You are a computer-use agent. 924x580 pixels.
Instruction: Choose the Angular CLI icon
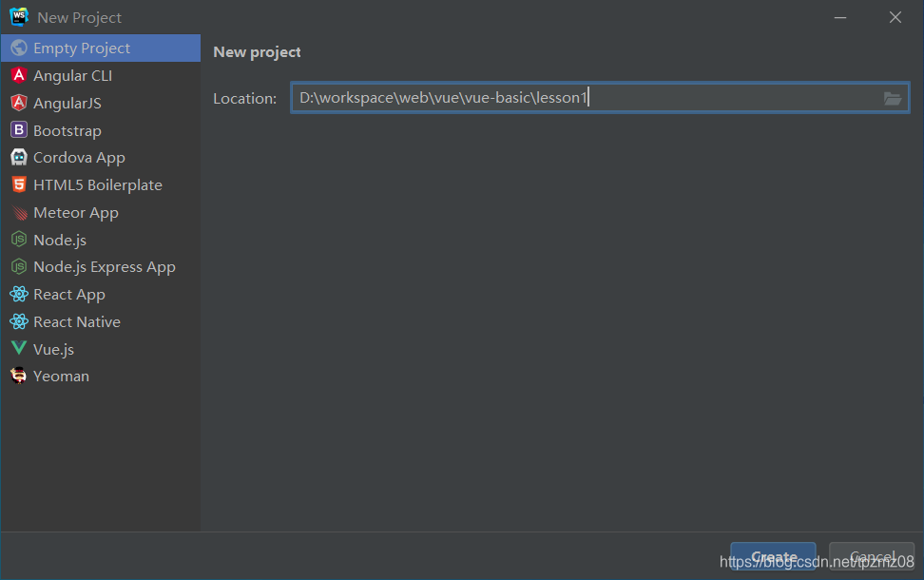point(19,75)
